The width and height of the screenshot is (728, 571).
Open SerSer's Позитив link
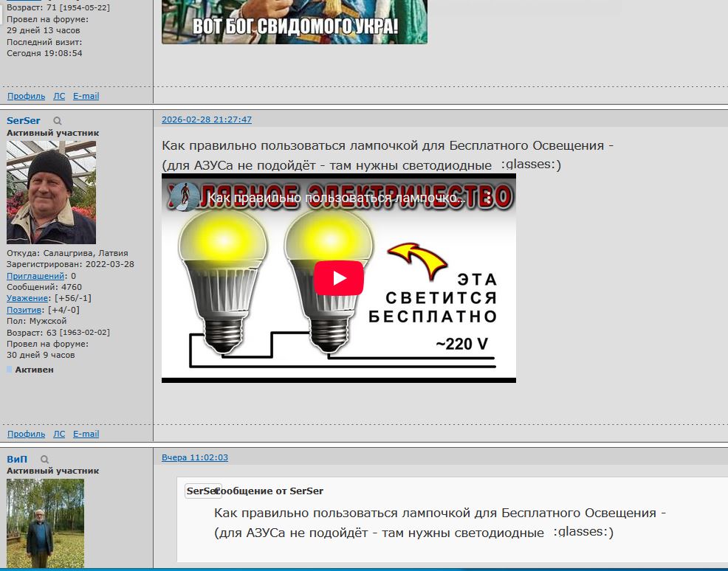pos(24,309)
